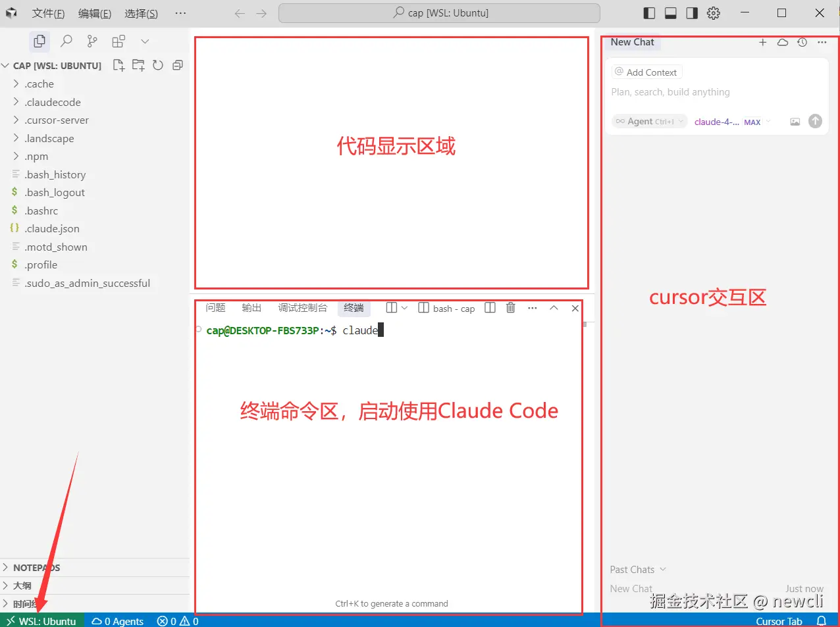Show more menu items via the ellipsis

click(180, 13)
